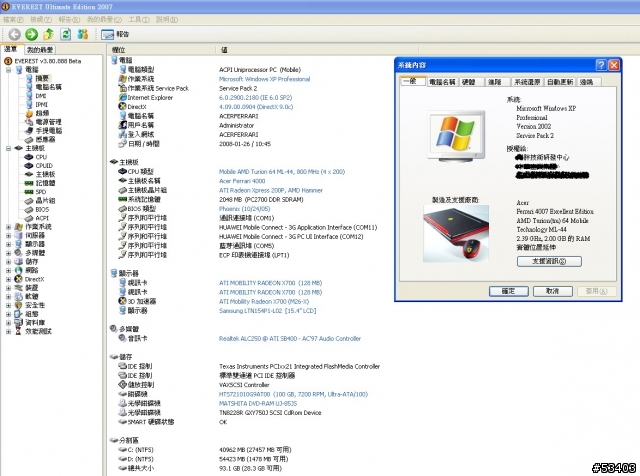The width and height of the screenshot is (640, 476).
Task: Expand the 作業系統 operating system node
Action: pos(8,227)
